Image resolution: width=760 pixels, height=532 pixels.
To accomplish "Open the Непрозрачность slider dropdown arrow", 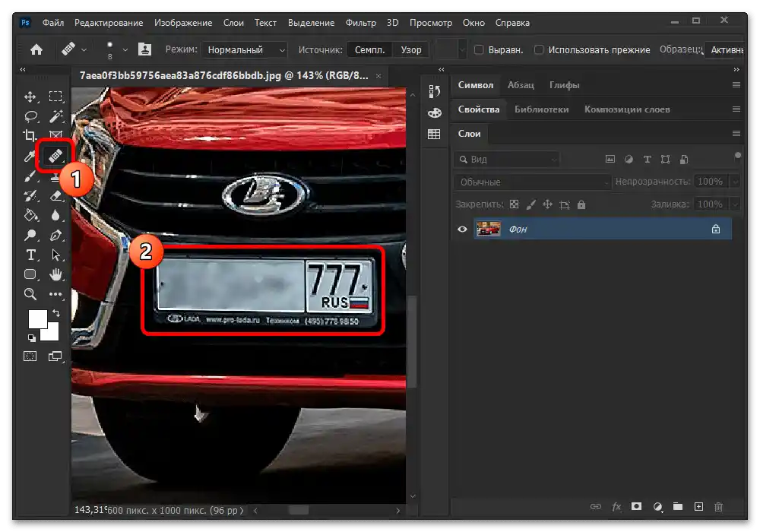I will 735,182.
